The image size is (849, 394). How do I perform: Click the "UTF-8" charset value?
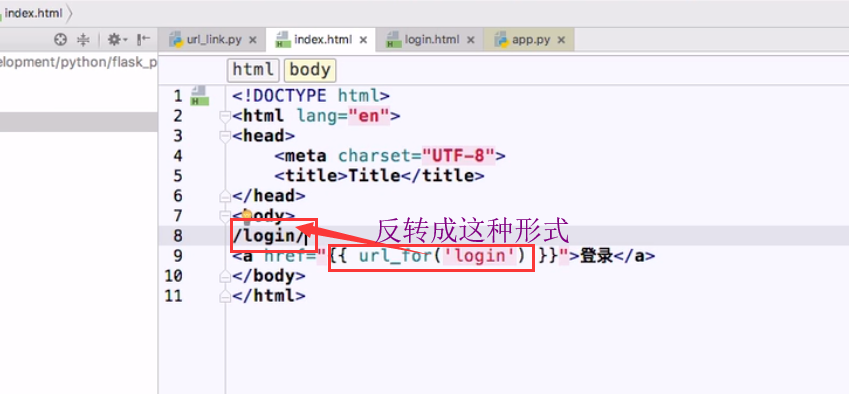tap(458, 156)
